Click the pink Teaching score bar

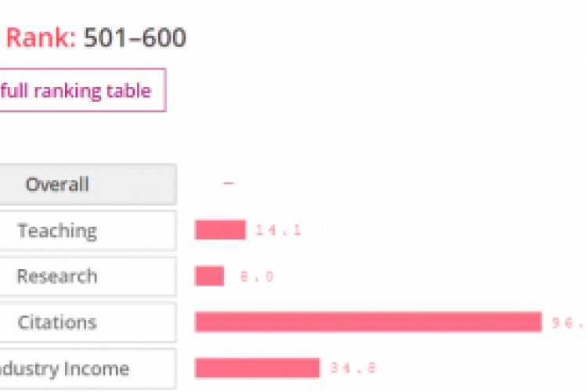point(220,230)
